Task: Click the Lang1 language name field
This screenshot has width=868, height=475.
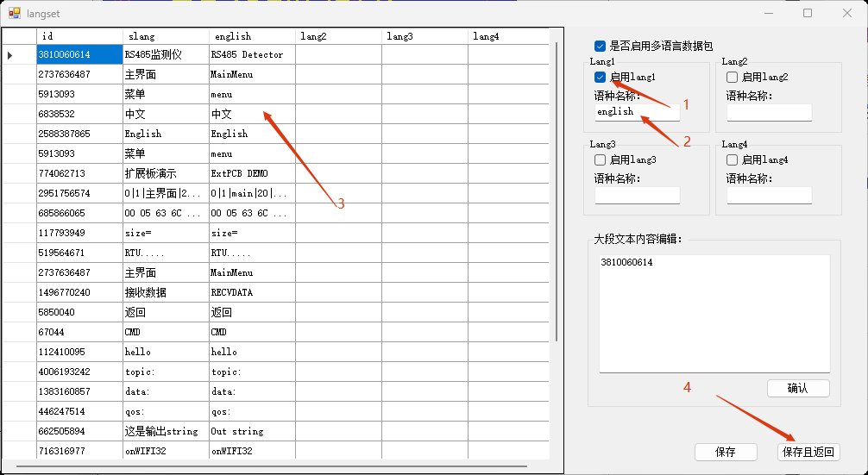Action: coord(637,112)
